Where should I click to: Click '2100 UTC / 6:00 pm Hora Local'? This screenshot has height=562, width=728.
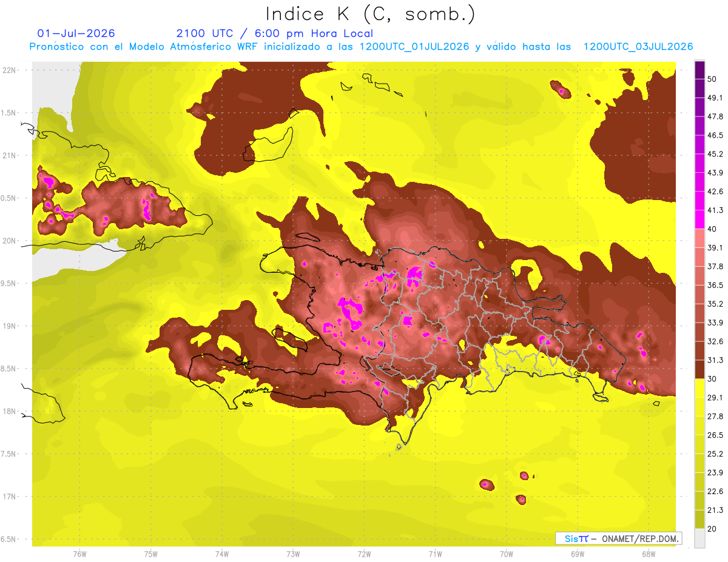coord(275,33)
